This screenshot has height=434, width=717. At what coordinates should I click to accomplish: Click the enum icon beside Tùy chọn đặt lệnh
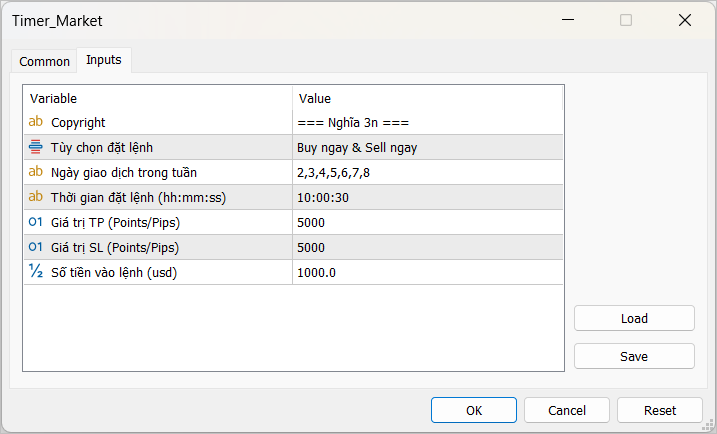pyautogui.click(x=36, y=147)
